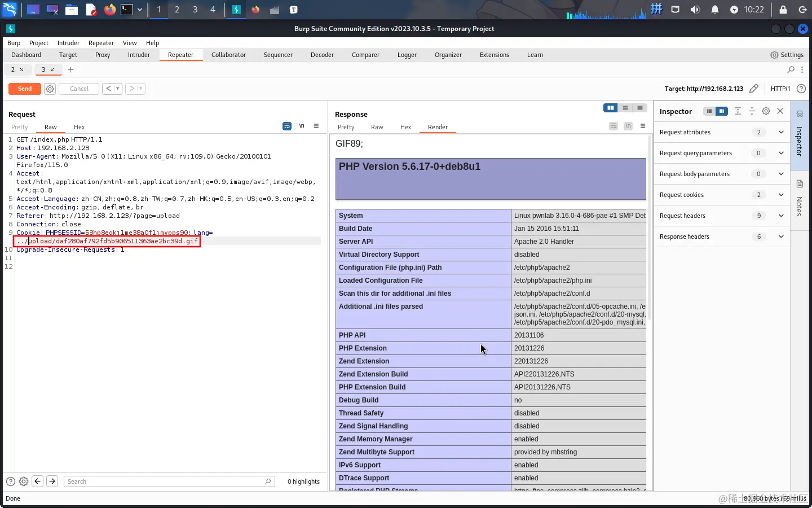Image resolution: width=812 pixels, height=508 pixels.
Task: Open terminal dropdown arrow in panel
Action: point(140,10)
